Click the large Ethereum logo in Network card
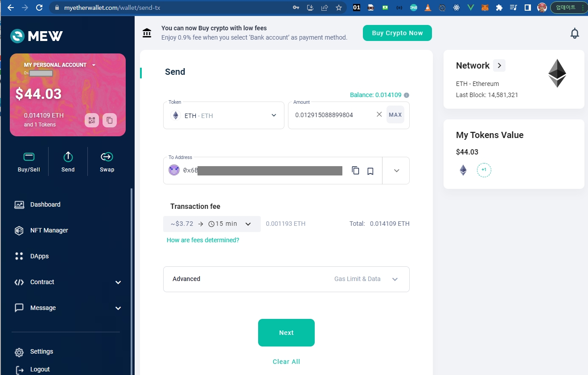Screen dimensions: 588x375 click(x=557, y=73)
